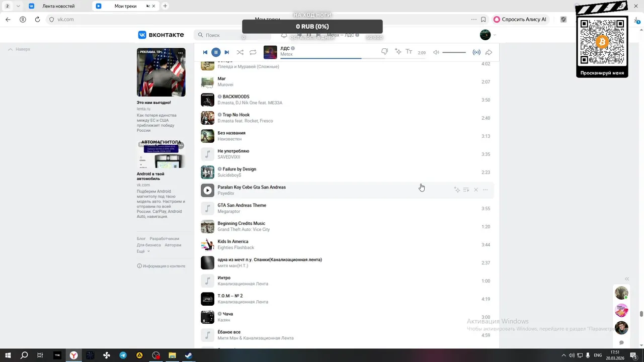
Task: Remove Paraları Koy Cebe track with X
Action: 476,190
